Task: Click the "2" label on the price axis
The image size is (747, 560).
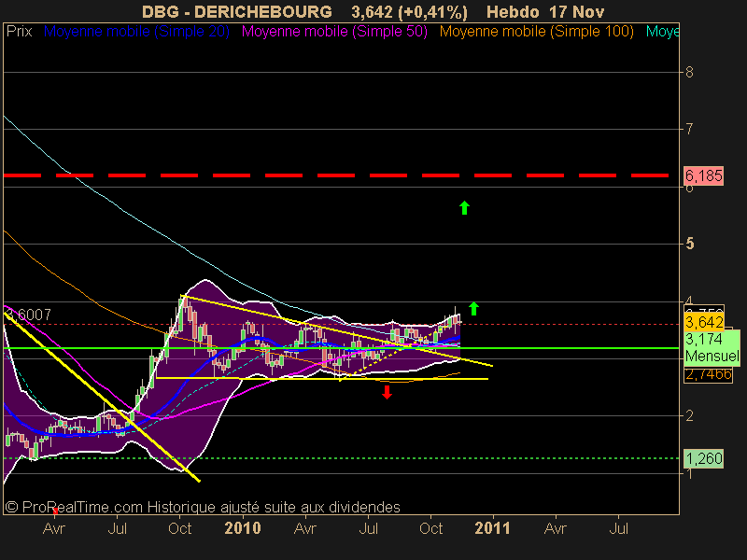Action: 689,415
